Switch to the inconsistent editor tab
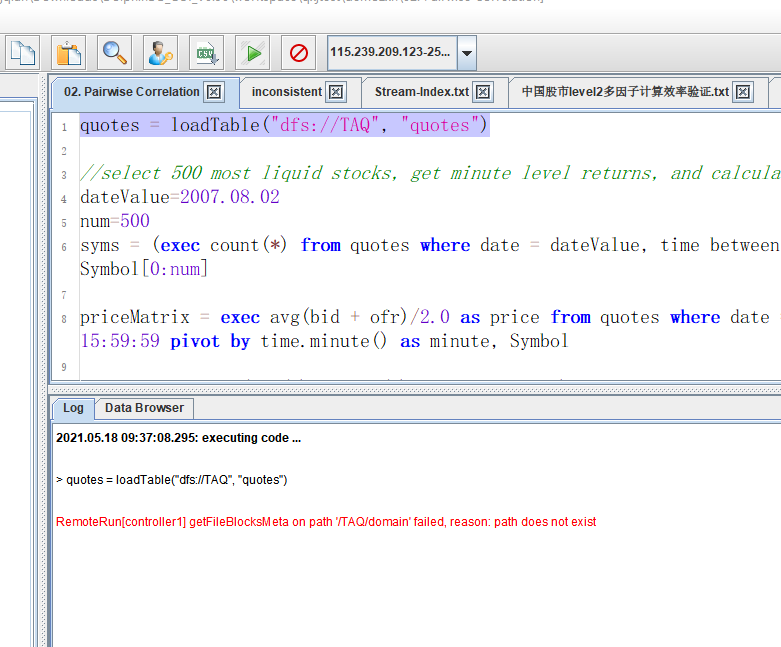 point(286,92)
